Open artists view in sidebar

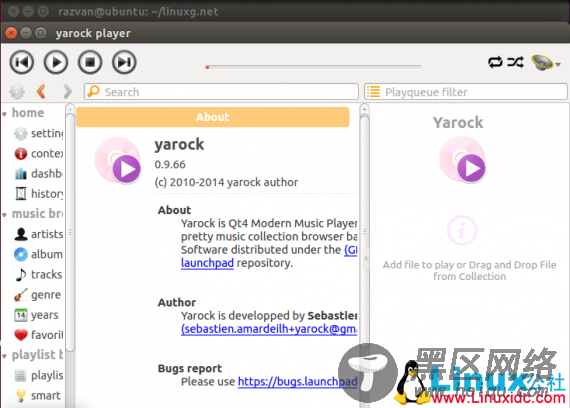coord(38,234)
